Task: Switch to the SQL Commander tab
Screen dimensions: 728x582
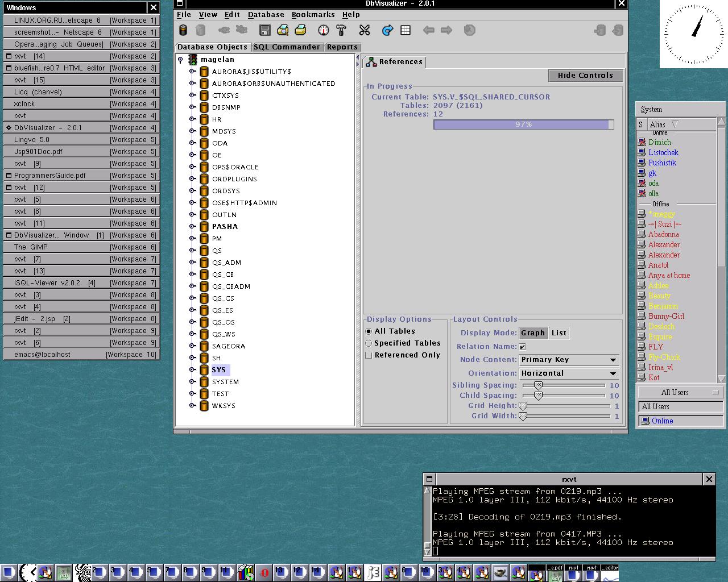Action: pyautogui.click(x=287, y=47)
